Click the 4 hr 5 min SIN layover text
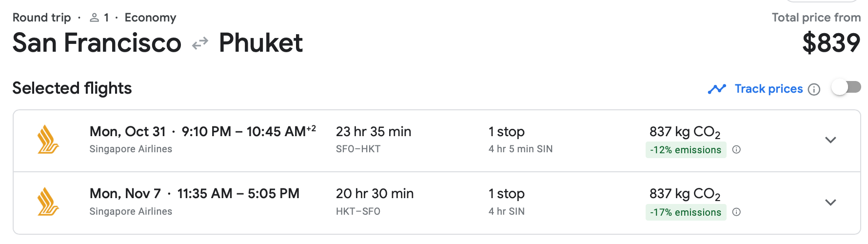Screen dimensions: 868x244 click(520, 149)
